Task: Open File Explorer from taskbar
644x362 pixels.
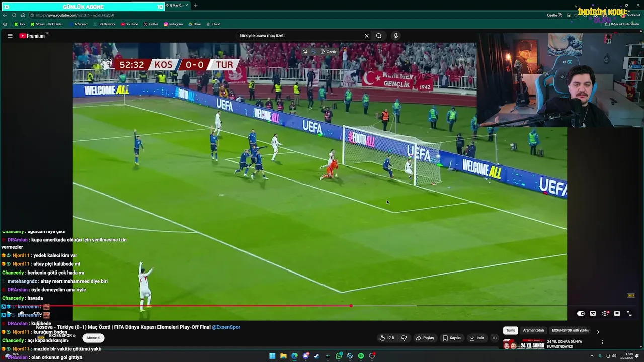Action: coord(283,356)
